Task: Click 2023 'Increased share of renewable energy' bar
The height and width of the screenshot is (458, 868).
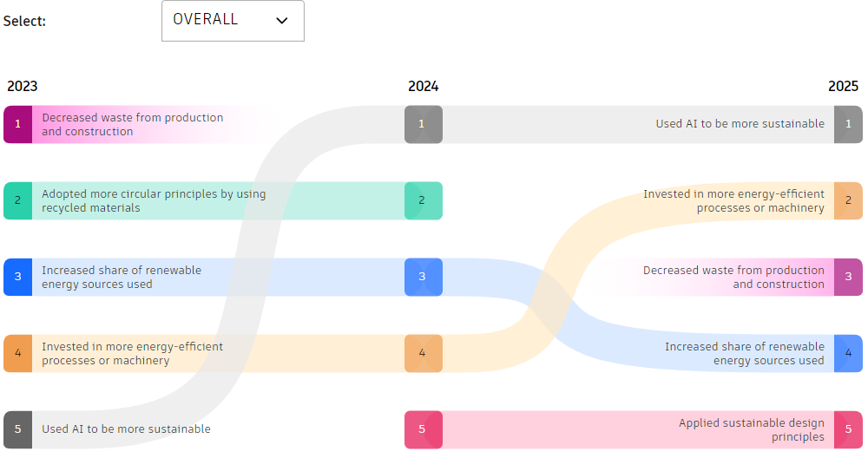Action: [122, 277]
